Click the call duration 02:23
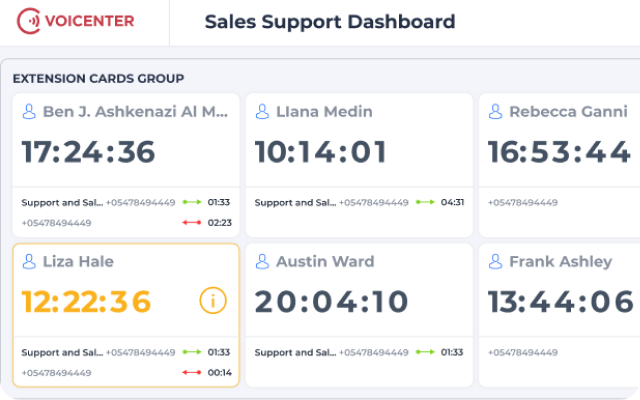The width and height of the screenshot is (640, 400). [220, 222]
